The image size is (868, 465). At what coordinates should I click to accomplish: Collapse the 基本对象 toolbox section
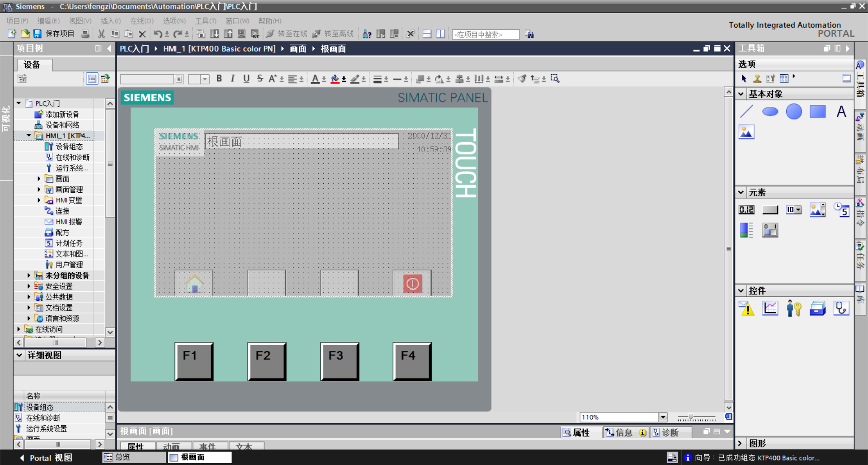point(741,94)
